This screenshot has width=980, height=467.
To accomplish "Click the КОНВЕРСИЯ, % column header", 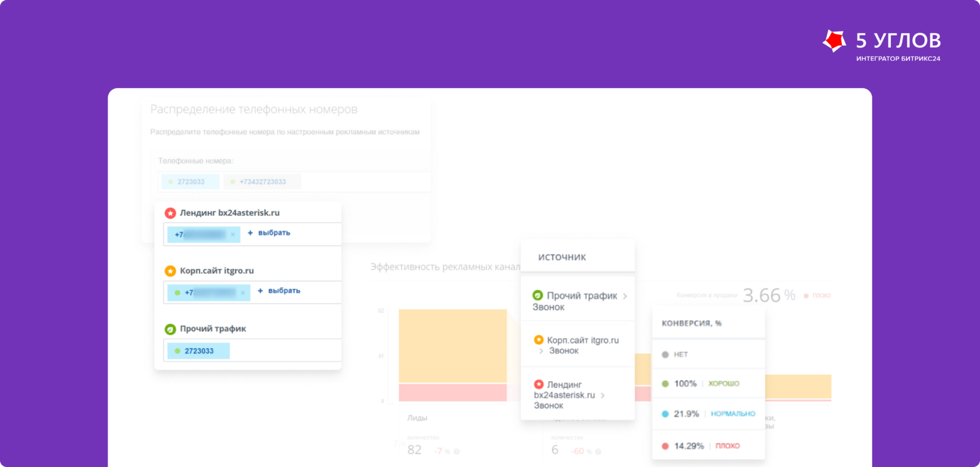I will pyautogui.click(x=691, y=323).
